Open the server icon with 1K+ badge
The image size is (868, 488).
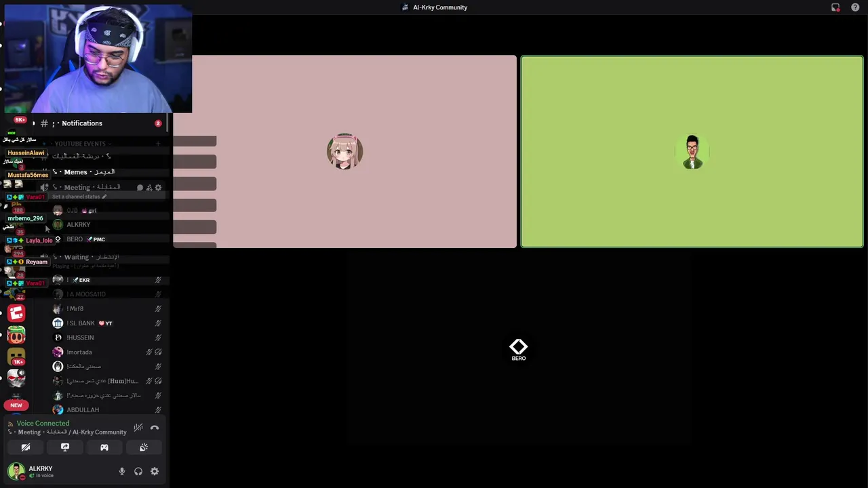[16, 356]
